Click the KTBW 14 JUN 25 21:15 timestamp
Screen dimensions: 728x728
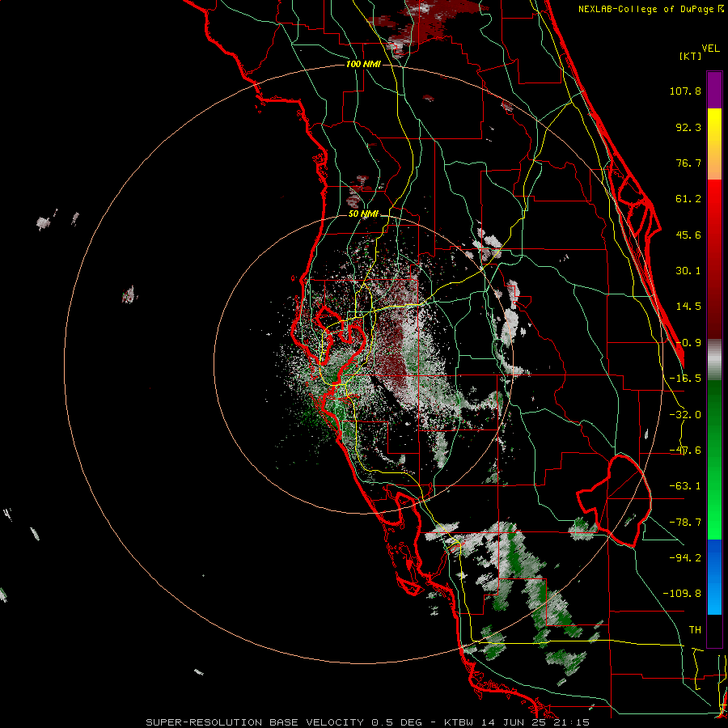(517, 722)
